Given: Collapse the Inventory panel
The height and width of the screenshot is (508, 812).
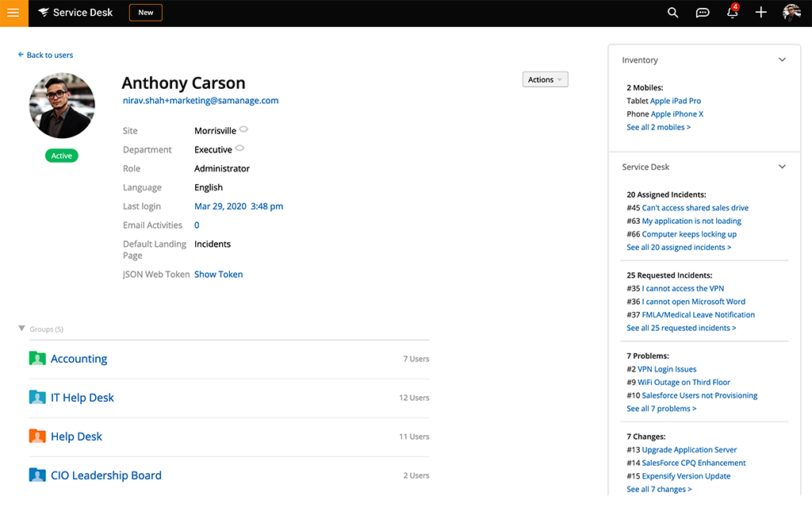Looking at the screenshot, I should pos(782,60).
